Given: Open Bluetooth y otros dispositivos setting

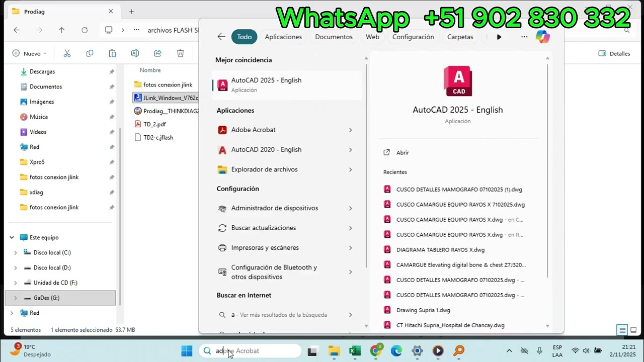Looking at the screenshot, I should tap(287, 272).
